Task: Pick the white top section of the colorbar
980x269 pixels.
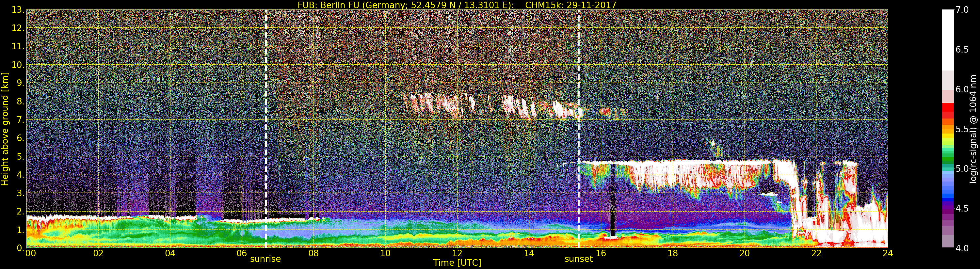Action: tap(948, 40)
